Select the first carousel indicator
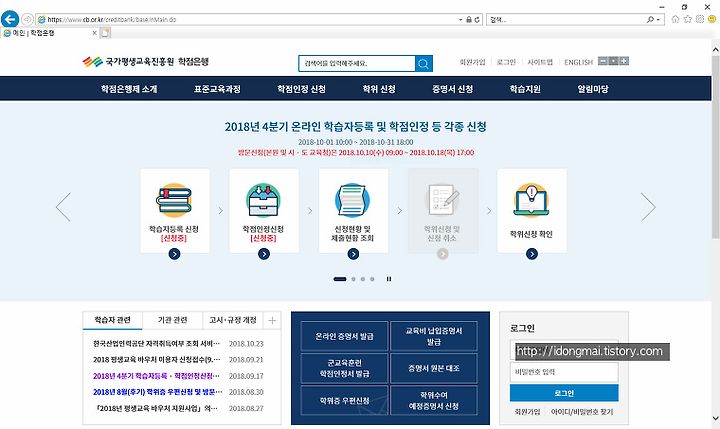Screen dimensions: 720x429 pos(340,279)
